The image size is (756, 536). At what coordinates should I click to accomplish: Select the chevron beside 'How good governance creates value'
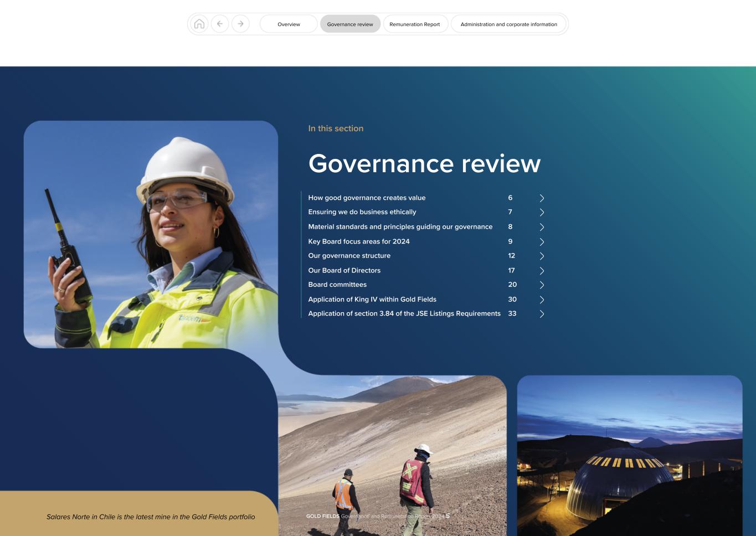point(541,198)
